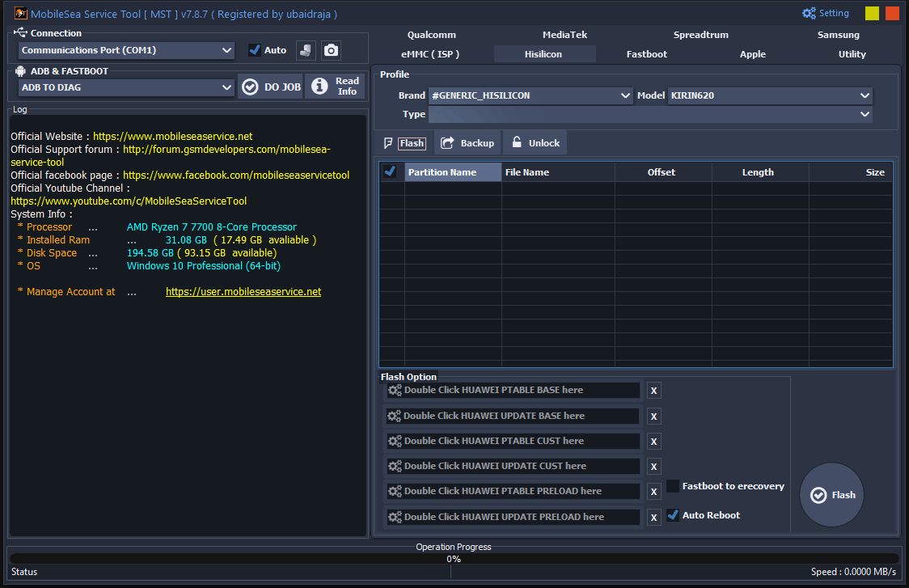Image resolution: width=909 pixels, height=588 pixels.
Task: Disable the Auto Reboot checkbox
Action: tap(673, 515)
